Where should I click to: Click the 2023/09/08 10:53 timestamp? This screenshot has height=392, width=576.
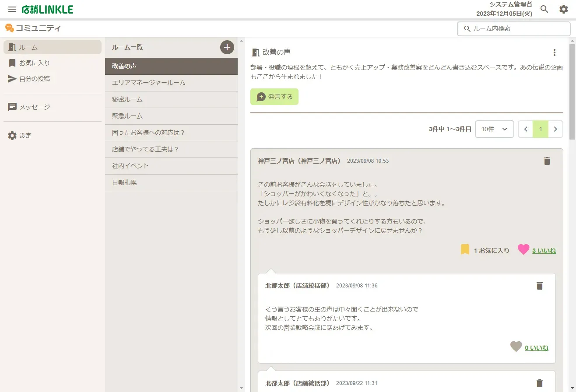(368, 161)
